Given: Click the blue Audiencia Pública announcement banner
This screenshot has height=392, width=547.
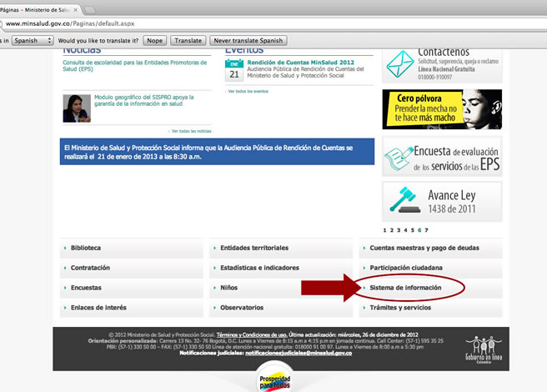Looking at the screenshot, I should click(x=217, y=152).
